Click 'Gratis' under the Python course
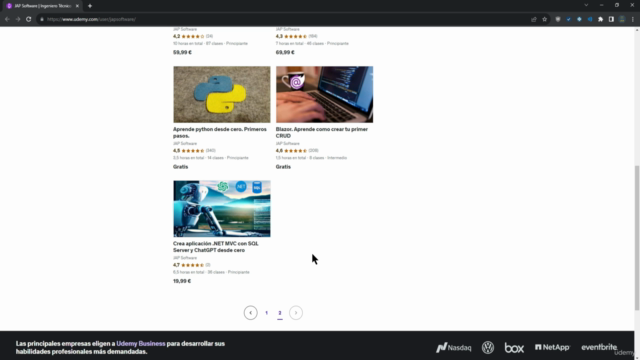This screenshot has width=640, height=360. tap(180, 167)
